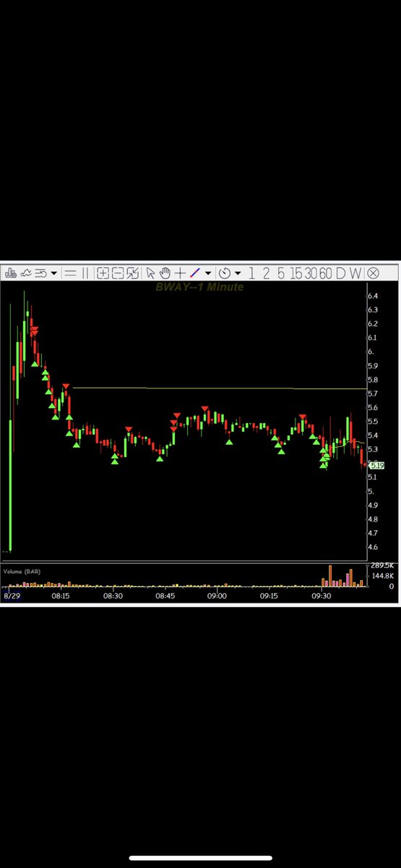Click the 08:45 time axis label
The width and height of the screenshot is (401, 868).
pos(165,596)
